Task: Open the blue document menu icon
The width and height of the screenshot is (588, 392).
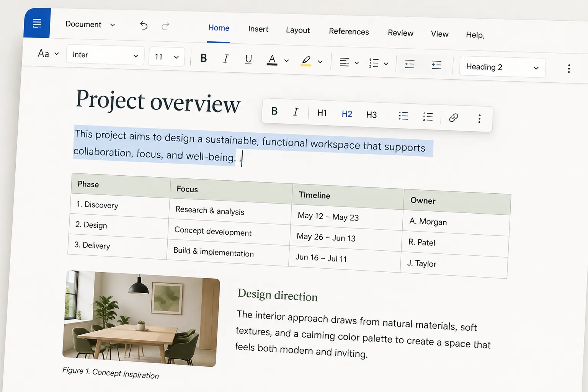Action: [37, 23]
